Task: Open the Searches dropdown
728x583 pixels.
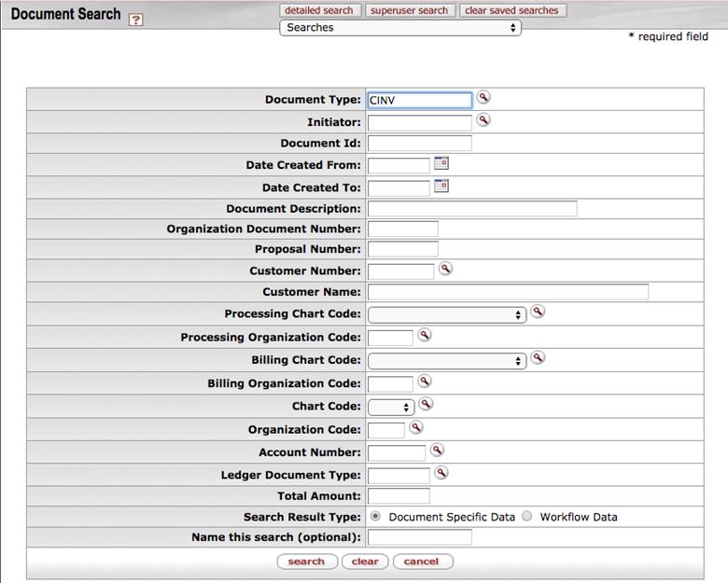Action: pos(400,28)
